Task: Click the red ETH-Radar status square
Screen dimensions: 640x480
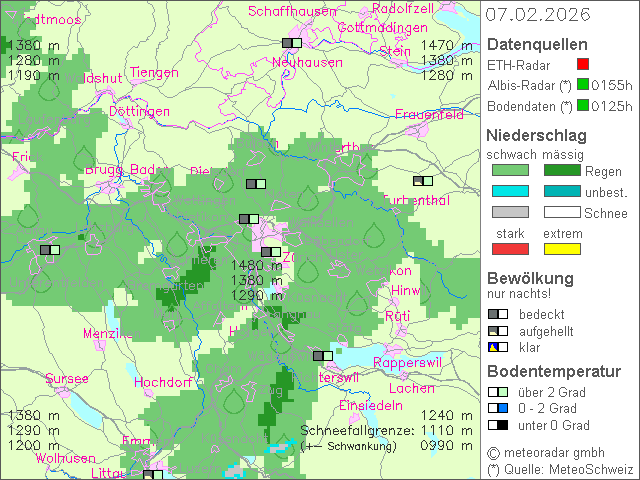Action: point(568,65)
